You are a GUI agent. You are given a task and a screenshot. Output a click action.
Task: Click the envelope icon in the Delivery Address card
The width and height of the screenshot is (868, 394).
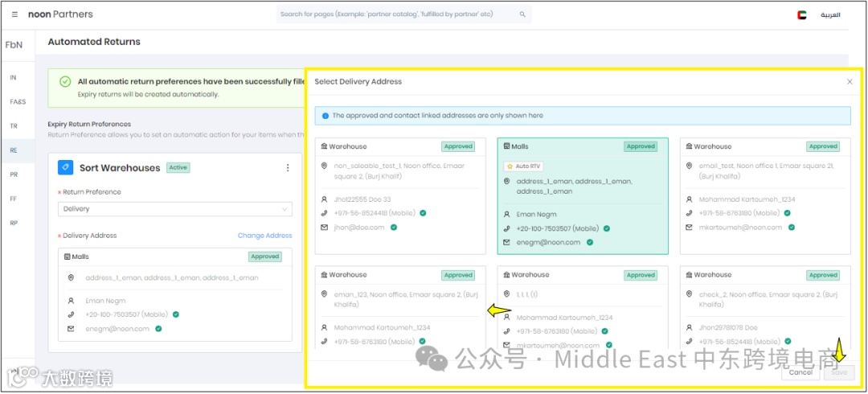(x=71, y=329)
